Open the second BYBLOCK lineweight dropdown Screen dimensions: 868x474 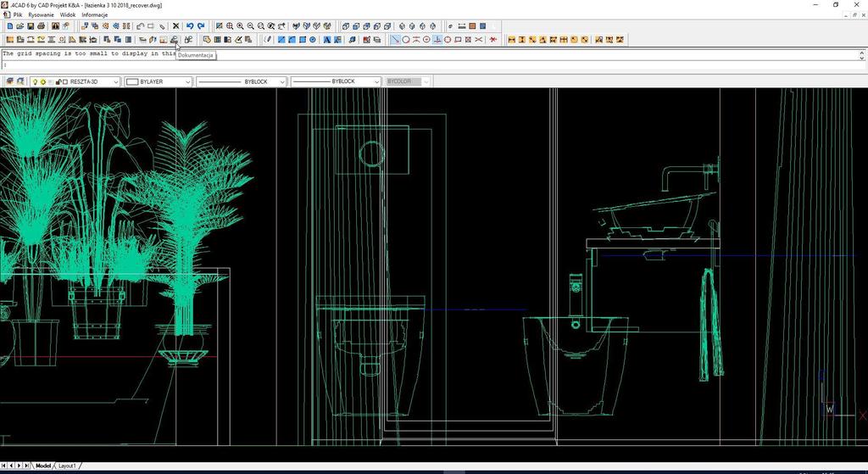tap(377, 81)
